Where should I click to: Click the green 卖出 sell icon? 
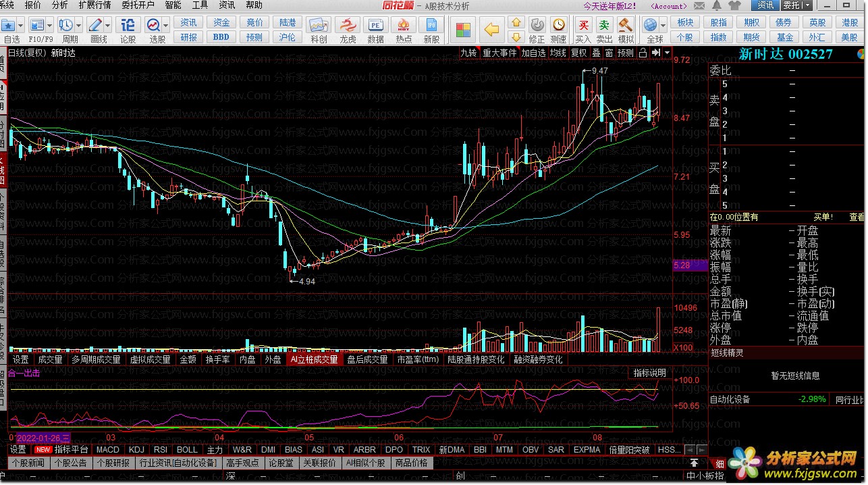605,25
